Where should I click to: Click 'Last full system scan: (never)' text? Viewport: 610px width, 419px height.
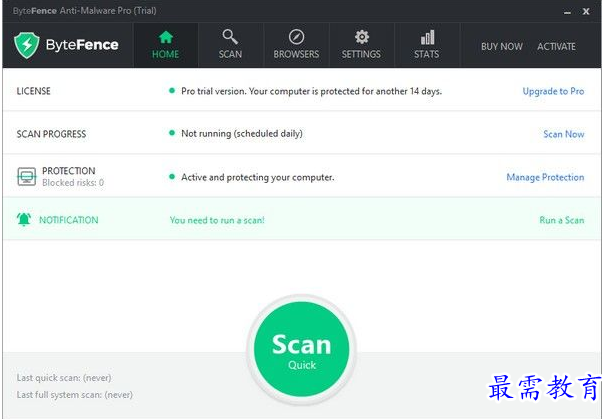point(75,395)
